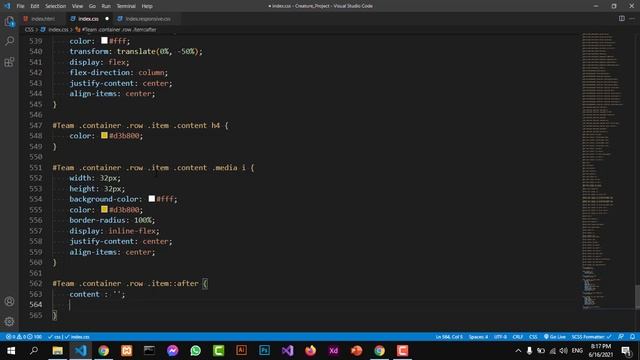Click the unsaved dot on index.css tab
The height and width of the screenshot is (360, 640).
click(x=107, y=19)
